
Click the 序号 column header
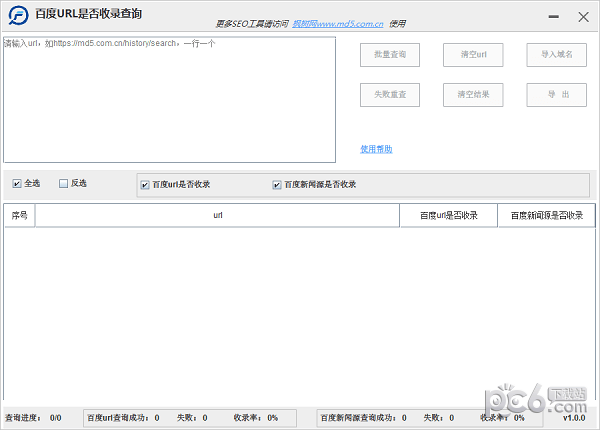[x=19, y=215]
